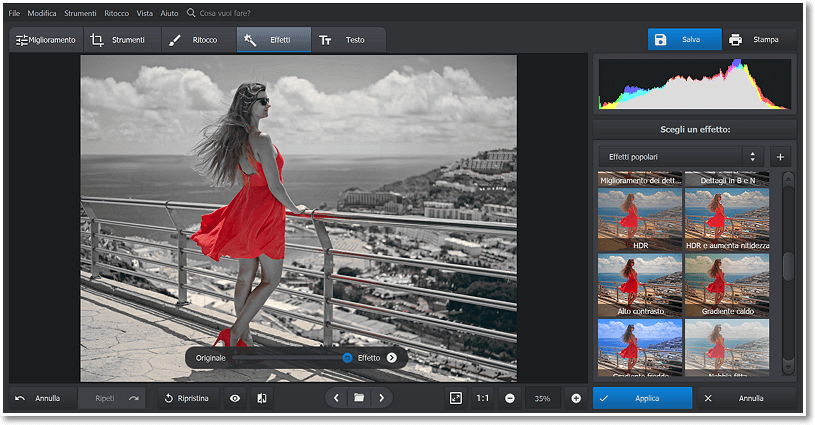Go to next image arrow
Viewport: 815px width, 425px height.
click(x=382, y=398)
